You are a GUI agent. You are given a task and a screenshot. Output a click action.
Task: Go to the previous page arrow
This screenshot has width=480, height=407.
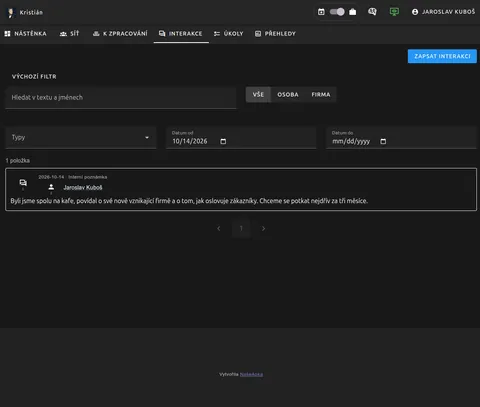pyautogui.click(x=219, y=228)
